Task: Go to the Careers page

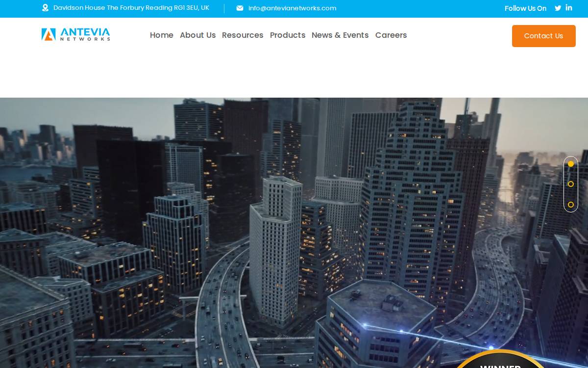Action: pyautogui.click(x=391, y=35)
